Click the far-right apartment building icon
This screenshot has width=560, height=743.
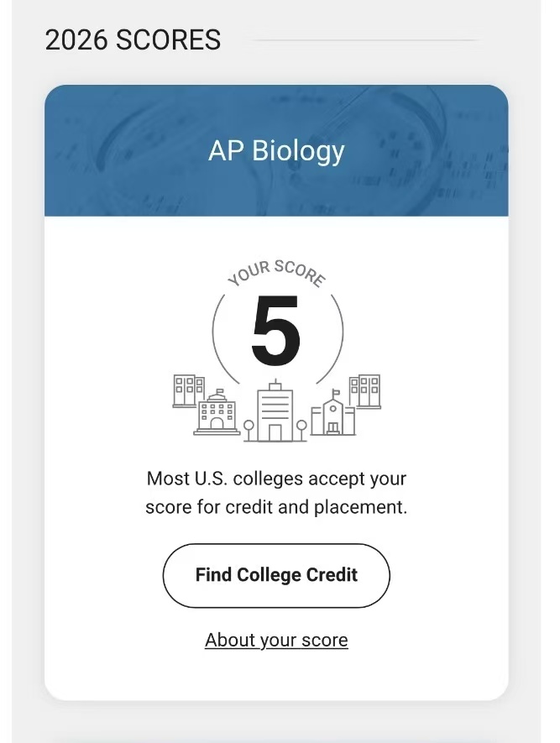pos(365,391)
